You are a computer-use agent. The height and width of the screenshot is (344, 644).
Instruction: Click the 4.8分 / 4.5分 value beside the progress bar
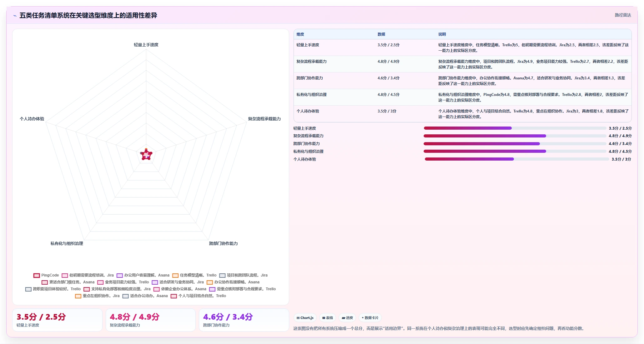pos(620,152)
